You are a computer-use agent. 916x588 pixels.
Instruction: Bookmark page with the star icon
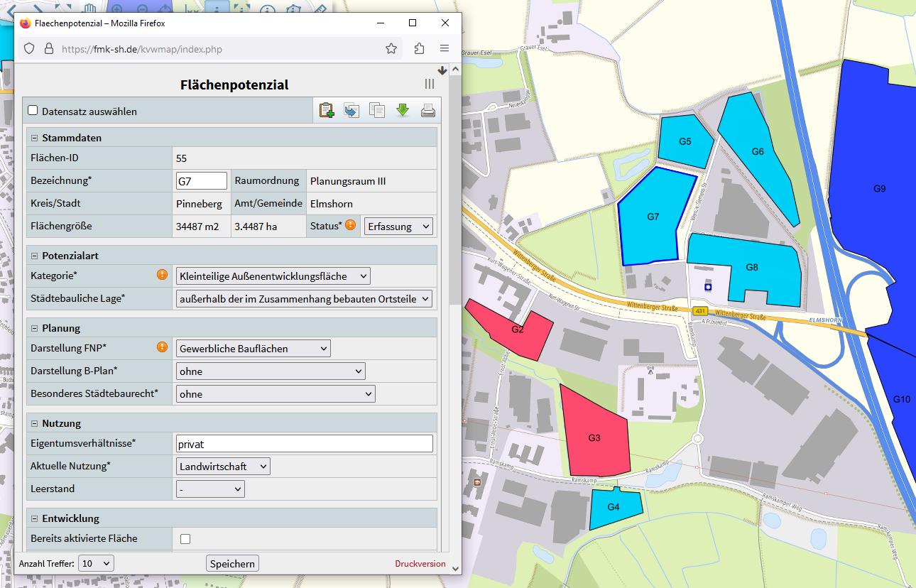coord(391,49)
